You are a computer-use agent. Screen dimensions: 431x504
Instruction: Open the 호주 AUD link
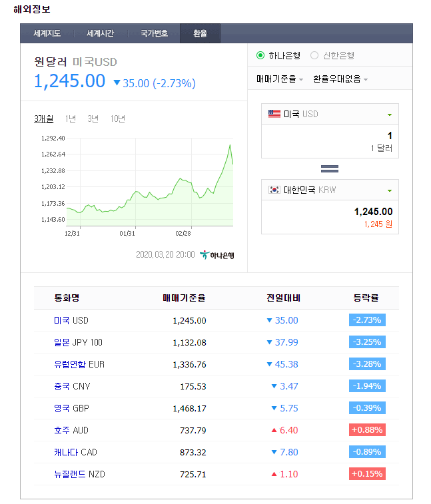[x=71, y=430]
